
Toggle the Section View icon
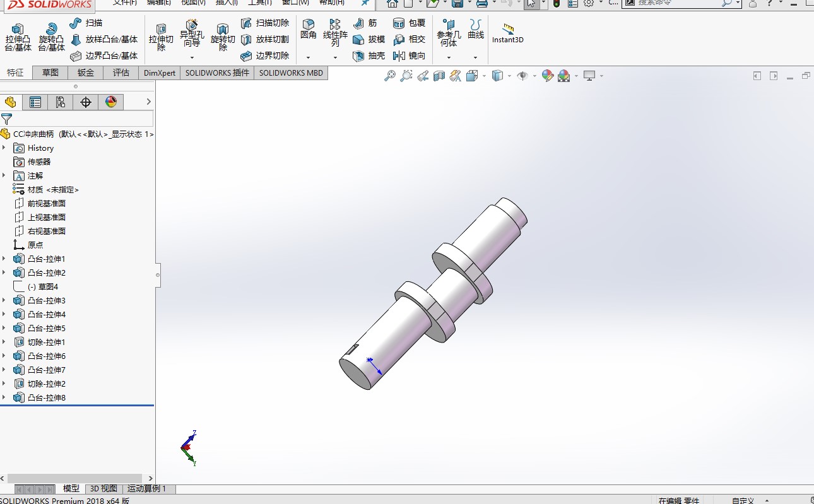[439, 76]
